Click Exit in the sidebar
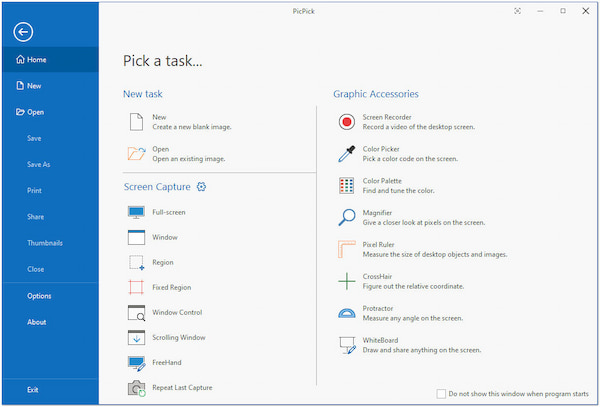This screenshot has height=407, width=600. pos(33,389)
